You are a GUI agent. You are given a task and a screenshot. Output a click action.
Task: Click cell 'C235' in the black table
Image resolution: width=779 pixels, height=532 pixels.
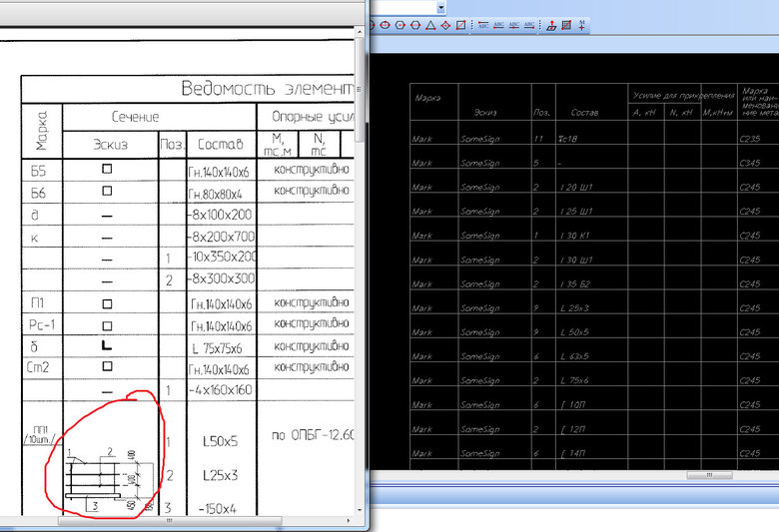pos(750,139)
